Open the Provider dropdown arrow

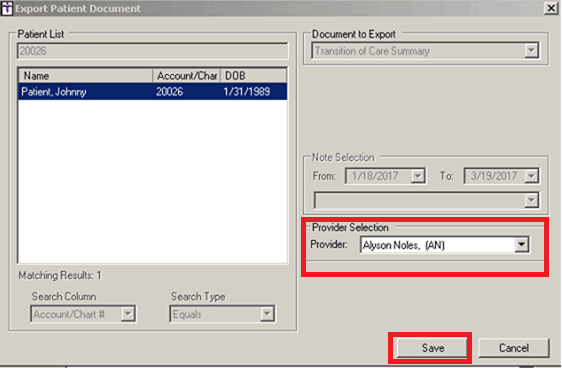tap(521, 245)
